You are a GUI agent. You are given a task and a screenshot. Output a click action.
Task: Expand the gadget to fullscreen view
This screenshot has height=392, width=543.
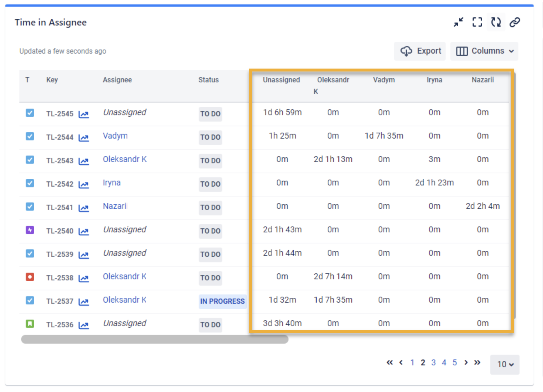(477, 22)
